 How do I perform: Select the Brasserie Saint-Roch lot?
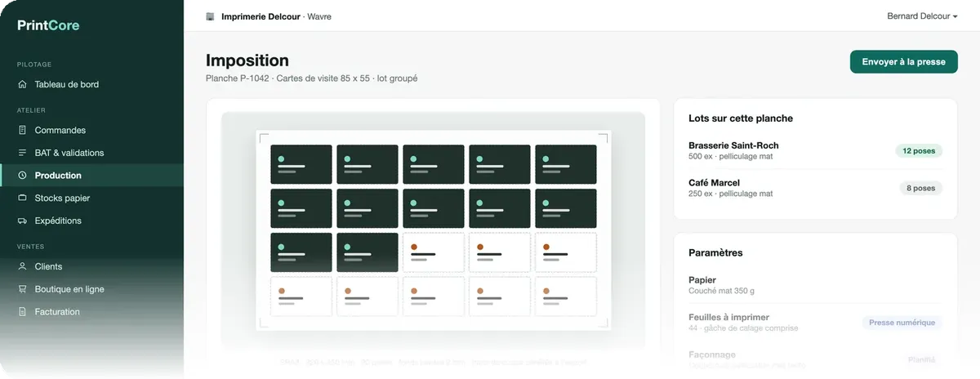pos(815,150)
